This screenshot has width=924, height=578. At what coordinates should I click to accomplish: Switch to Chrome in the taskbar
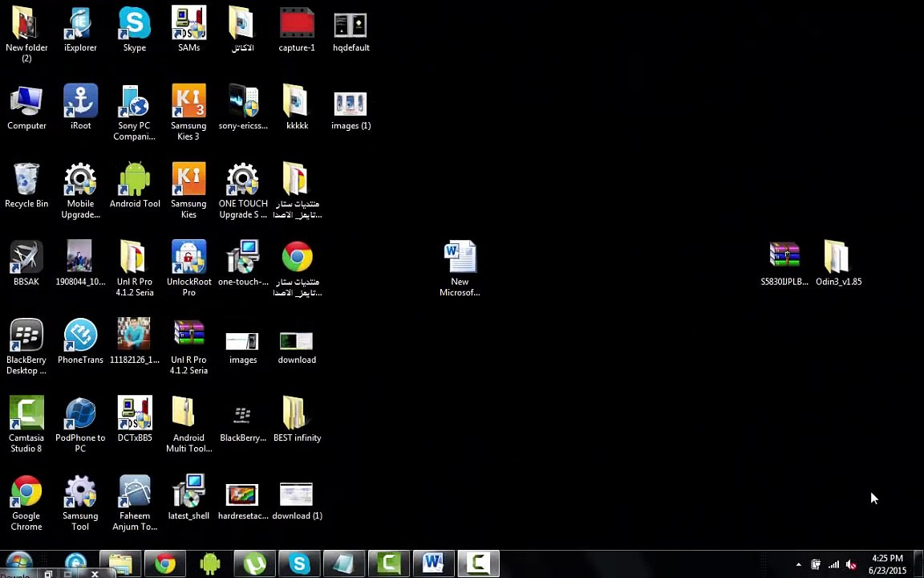pos(165,564)
